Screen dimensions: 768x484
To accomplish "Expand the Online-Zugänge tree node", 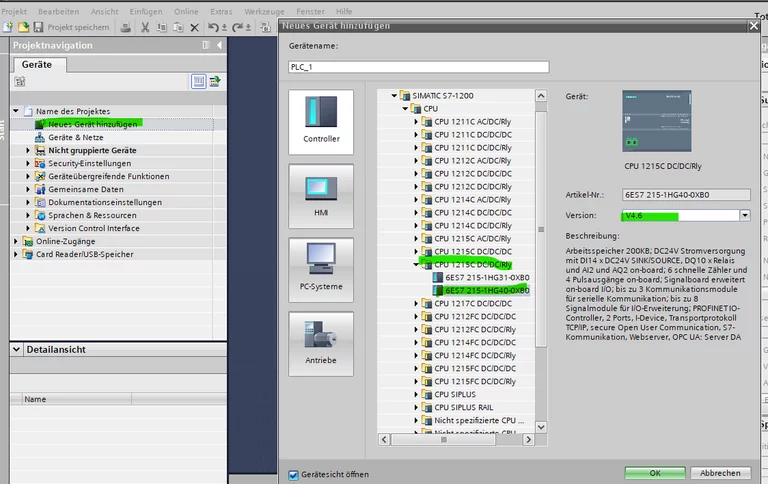I will click(x=16, y=242).
